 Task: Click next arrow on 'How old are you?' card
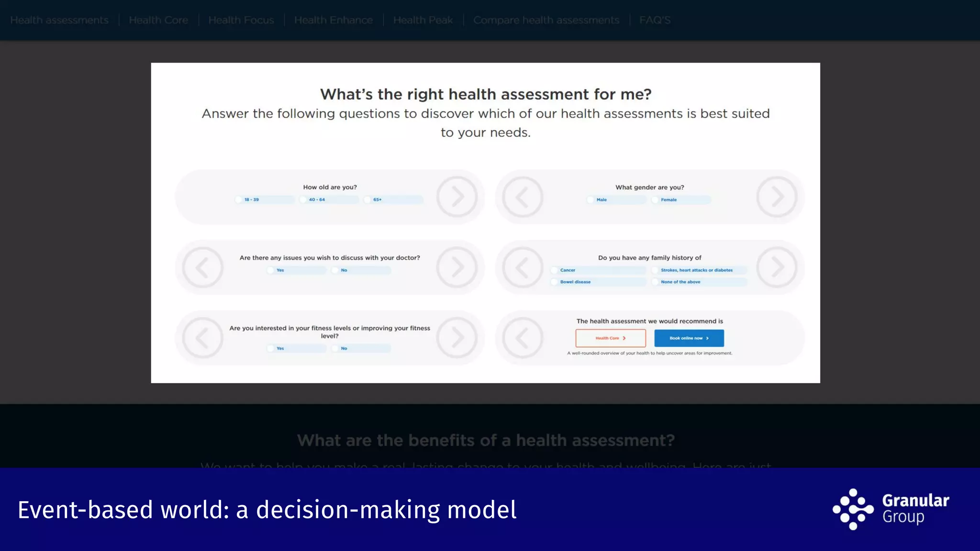[x=457, y=197]
